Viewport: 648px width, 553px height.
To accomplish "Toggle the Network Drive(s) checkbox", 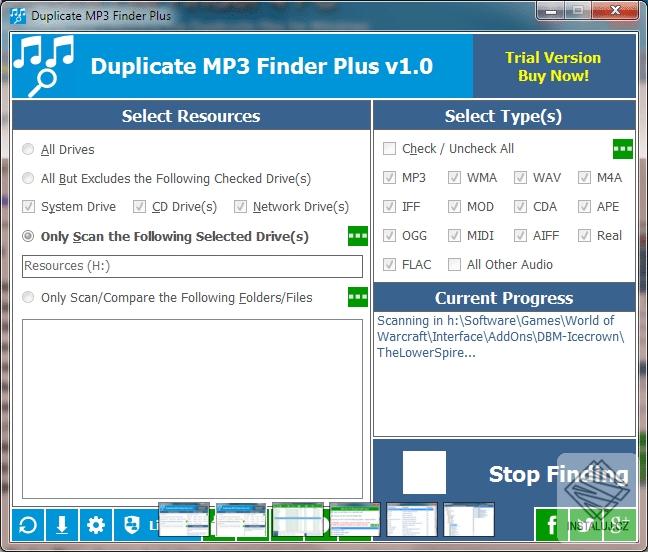I will 240,206.
